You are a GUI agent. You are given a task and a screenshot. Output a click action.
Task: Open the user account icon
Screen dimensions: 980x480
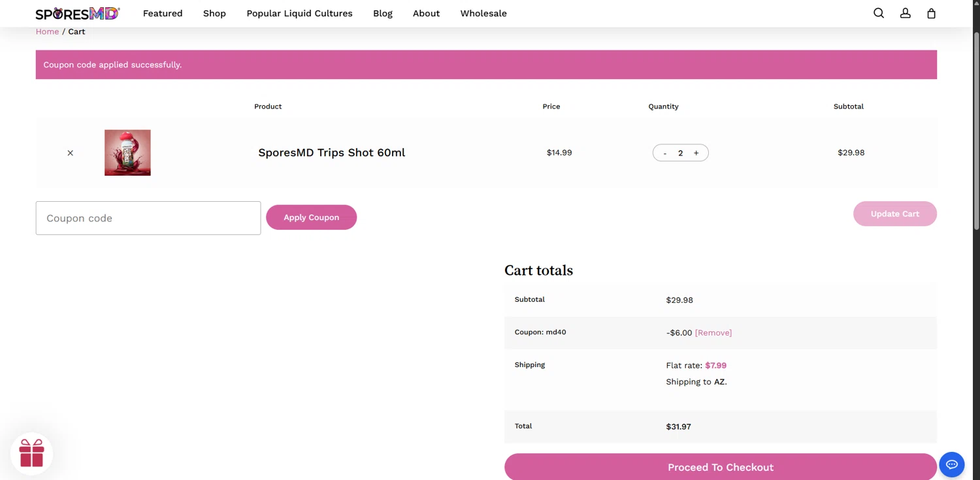coord(906,13)
